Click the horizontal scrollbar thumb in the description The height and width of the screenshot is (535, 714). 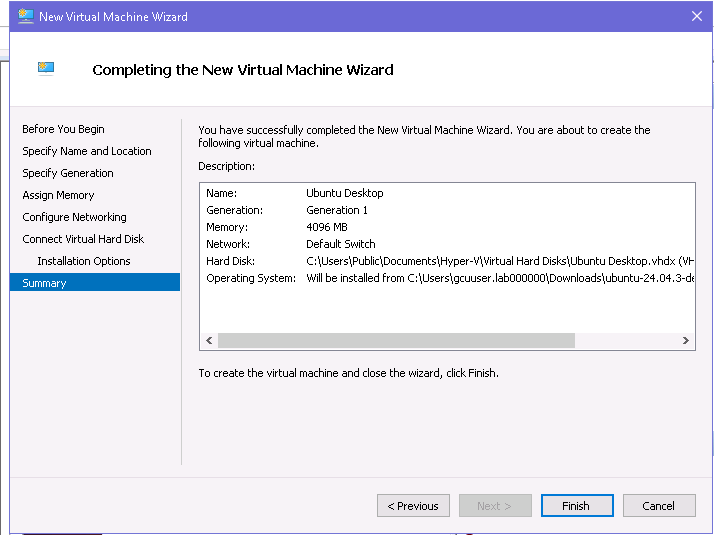pos(396,341)
